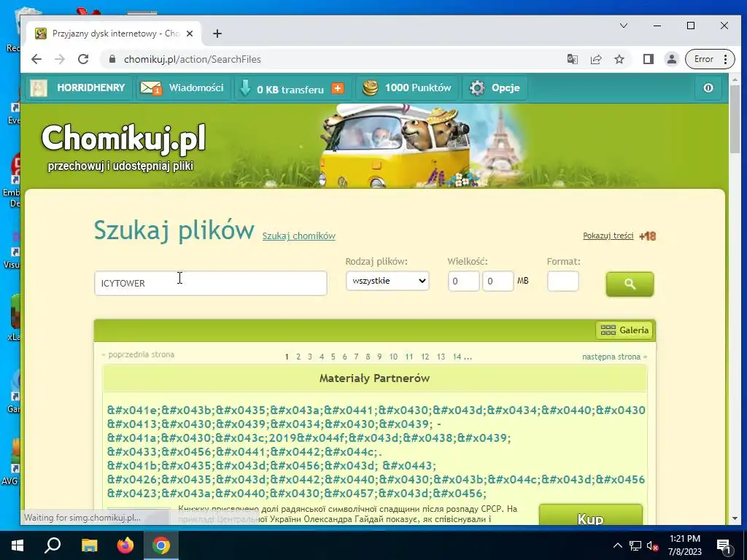The width and height of the screenshot is (747, 560).
Task: Click the Chomikuj.pl logo
Action: click(x=123, y=138)
